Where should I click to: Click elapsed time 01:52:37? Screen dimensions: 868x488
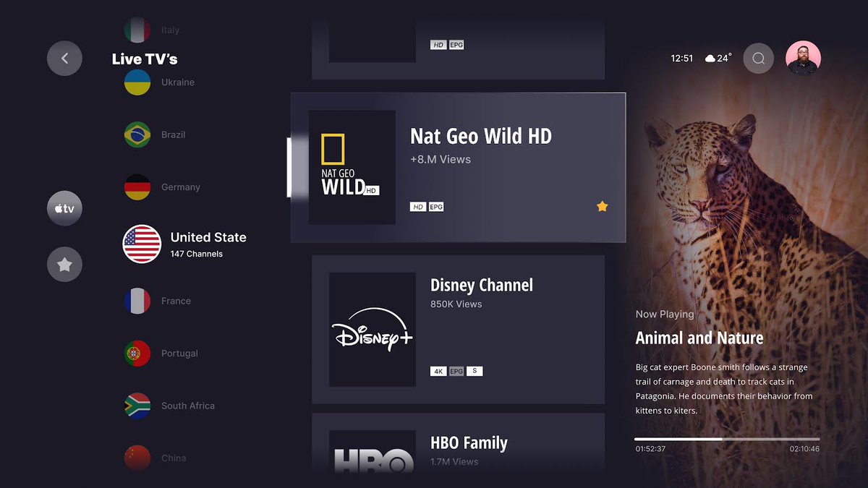point(650,449)
